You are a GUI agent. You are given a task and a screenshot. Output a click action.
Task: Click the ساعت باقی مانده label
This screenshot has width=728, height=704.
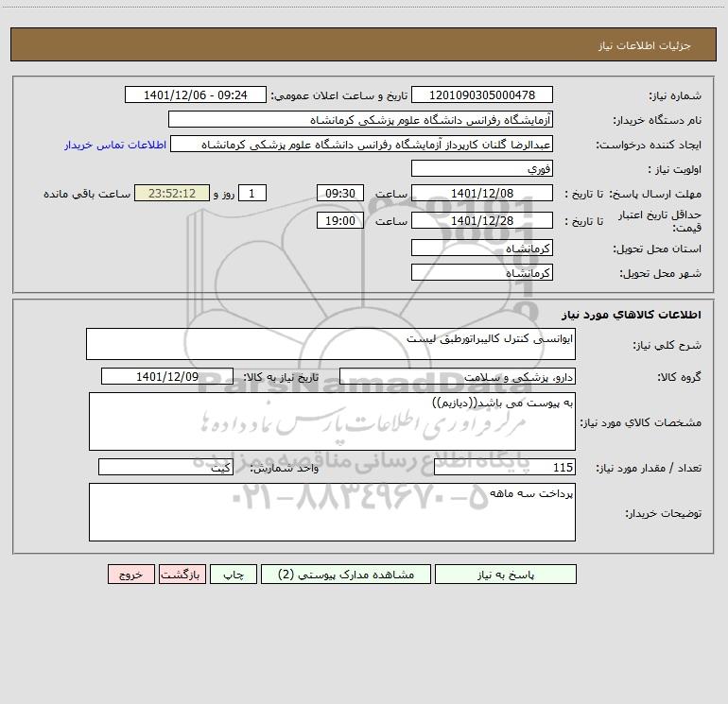click(x=87, y=194)
